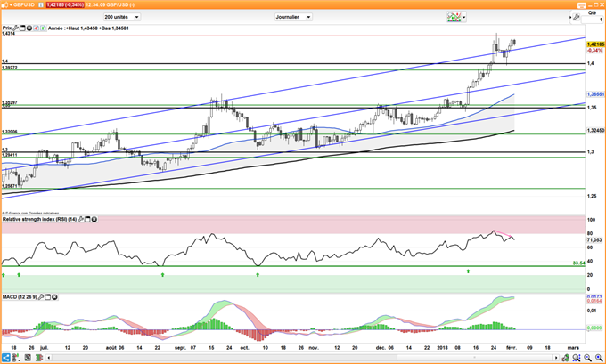Remove the RSI indicator panel
The height and width of the screenshot is (364, 606).
pyautogui.click(x=94, y=219)
